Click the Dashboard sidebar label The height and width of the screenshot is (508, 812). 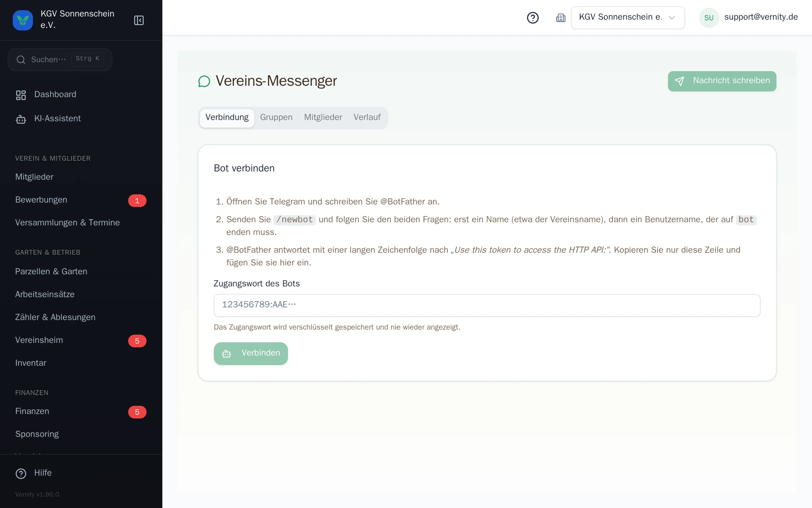click(x=56, y=94)
